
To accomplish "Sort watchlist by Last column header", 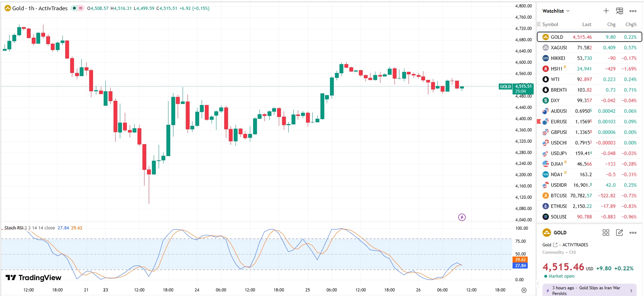I will pos(587,24).
